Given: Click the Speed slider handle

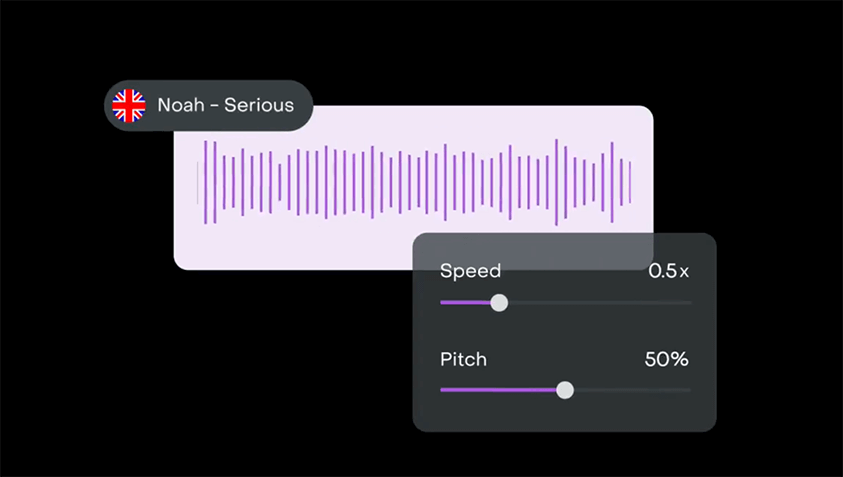Looking at the screenshot, I should point(499,303).
